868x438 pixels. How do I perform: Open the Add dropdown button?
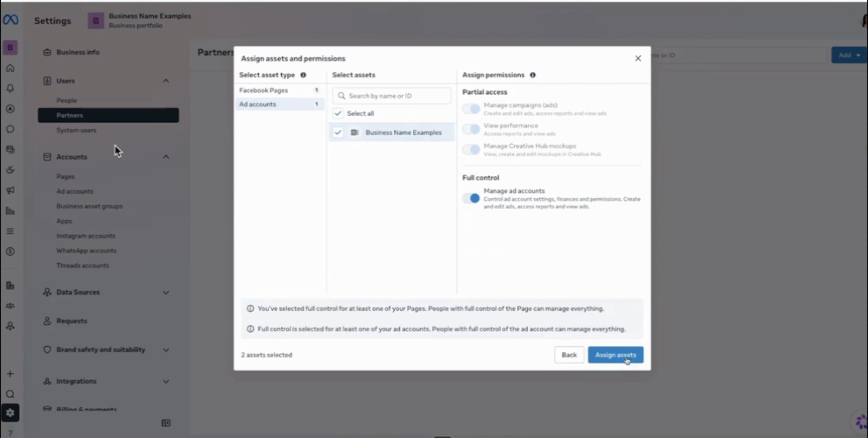(x=849, y=55)
